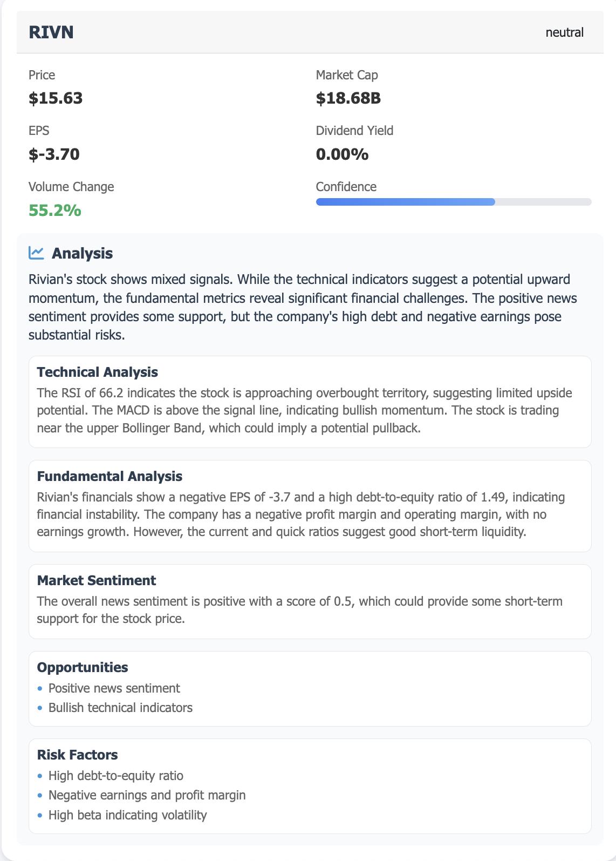Open the Technical Analysis card

[310, 402]
